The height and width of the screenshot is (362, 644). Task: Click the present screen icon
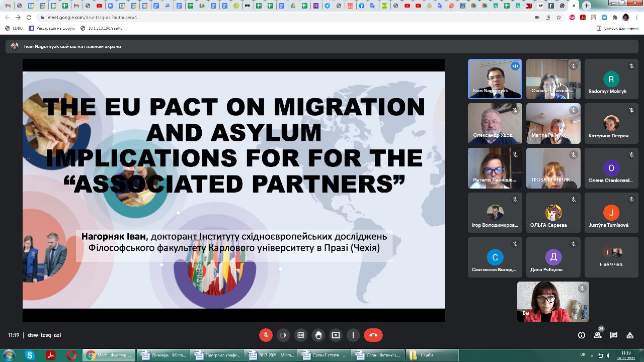coord(336,335)
